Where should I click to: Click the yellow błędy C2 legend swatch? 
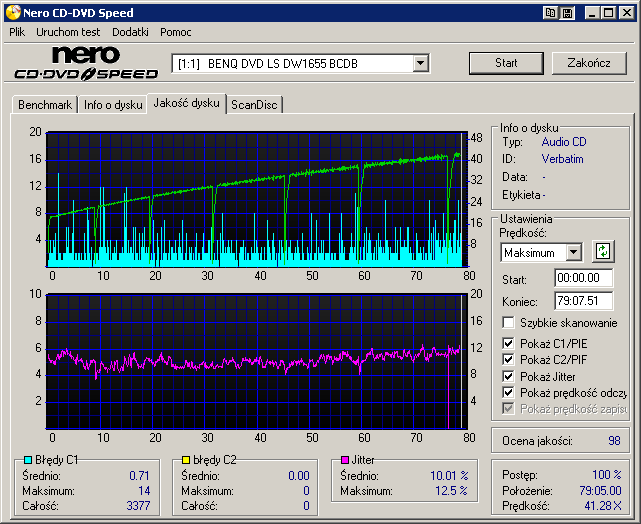point(186,460)
